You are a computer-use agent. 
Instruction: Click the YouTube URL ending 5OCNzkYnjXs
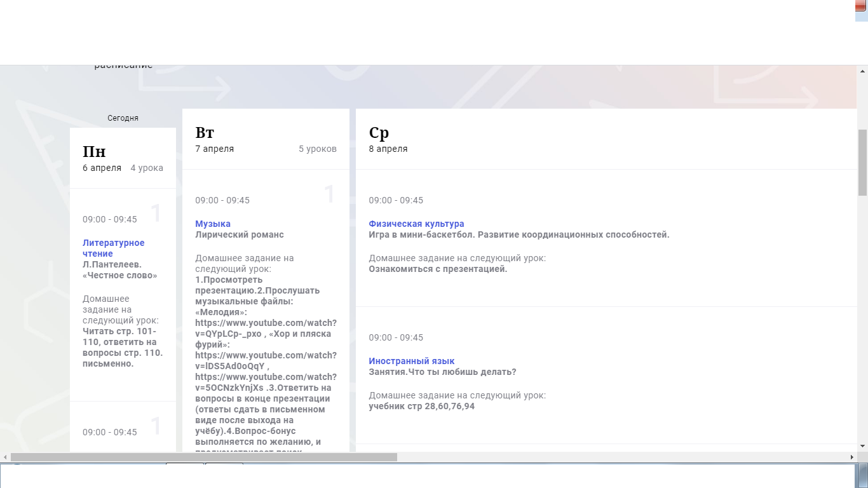coord(266,383)
